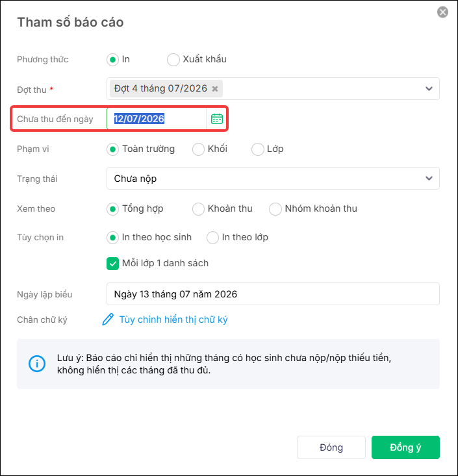458x476 pixels.
Task: Select In theo học sinh option
Action: point(112,238)
